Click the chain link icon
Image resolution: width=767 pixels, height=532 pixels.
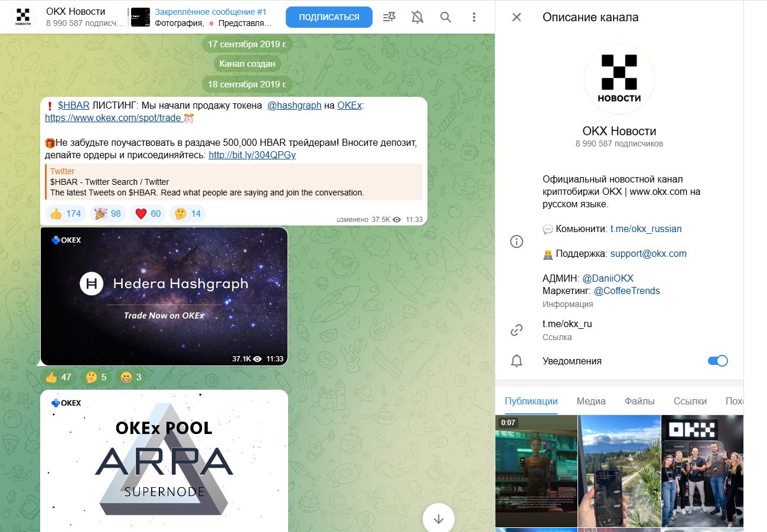(517, 330)
